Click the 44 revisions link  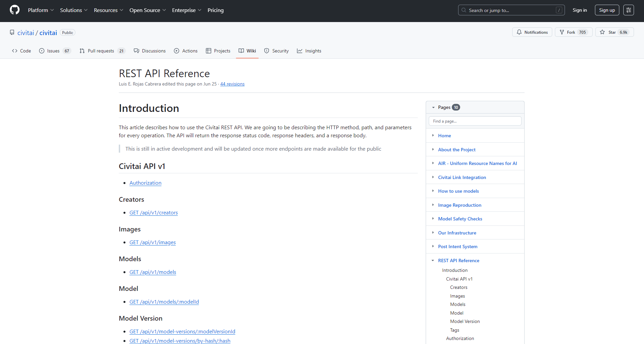[232, 84]
